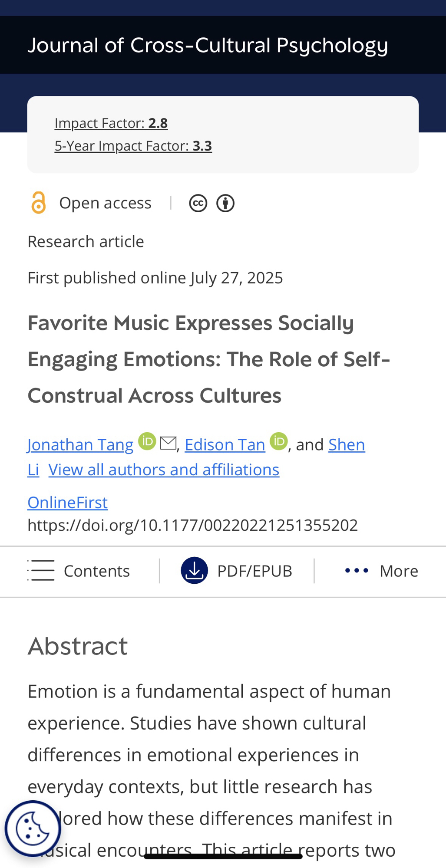Tap the Contents list icon
The width and height of the screenshot is (446, 868).
pyautogui.click(x=41, y=570)
